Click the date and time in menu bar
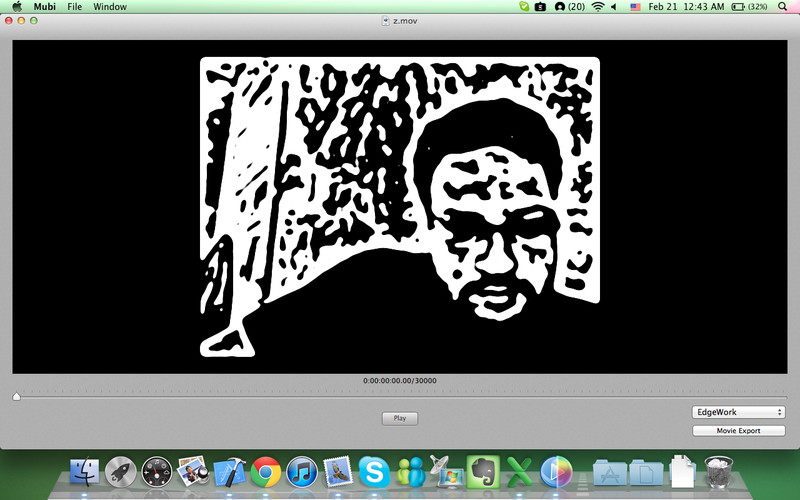 click(686, 7)
